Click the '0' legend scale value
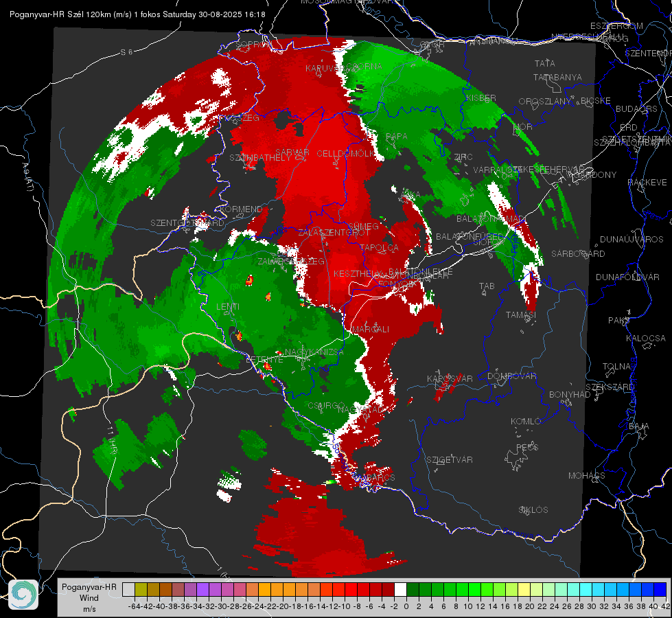The height and width of the screenshot is (618, 672). [x=406, y=606]
